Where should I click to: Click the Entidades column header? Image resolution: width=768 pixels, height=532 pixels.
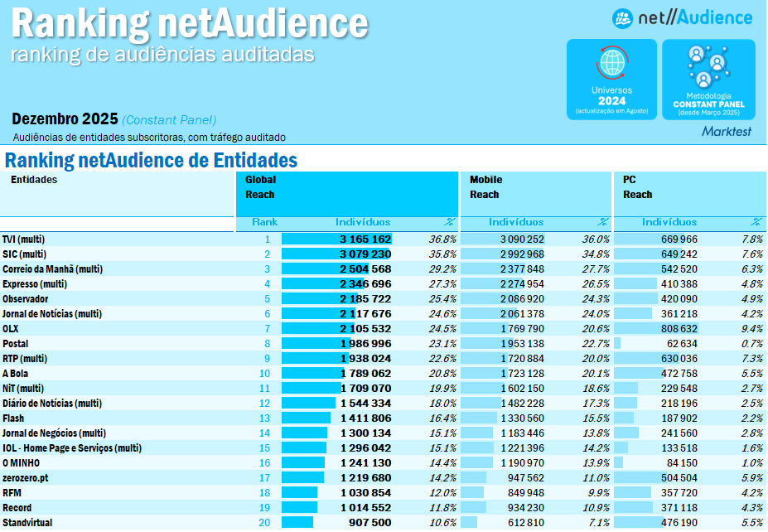click(x=34, y=180)
